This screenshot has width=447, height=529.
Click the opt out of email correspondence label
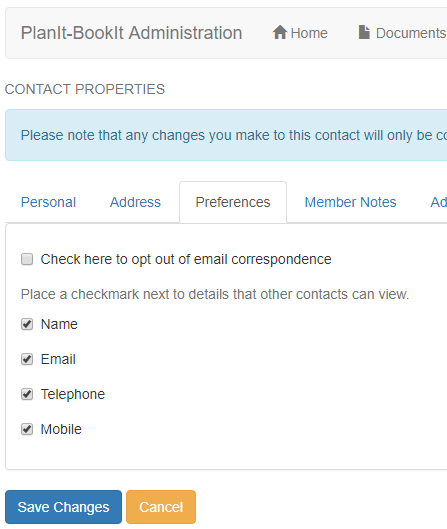[186, 259]
